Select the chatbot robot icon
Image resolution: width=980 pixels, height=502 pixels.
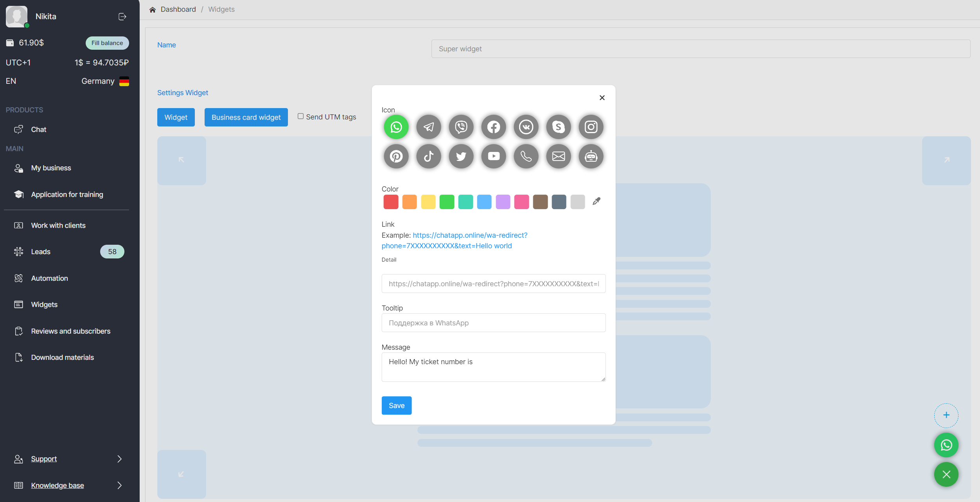pos(591,156)
